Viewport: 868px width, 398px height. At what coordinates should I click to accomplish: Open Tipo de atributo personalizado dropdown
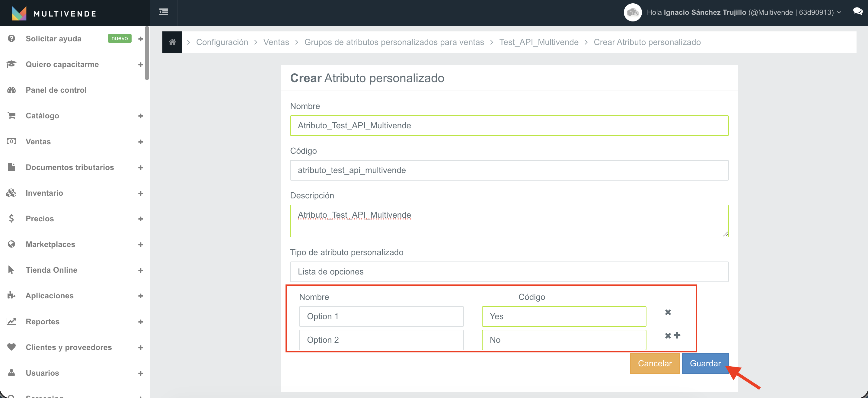click(509, 271)
